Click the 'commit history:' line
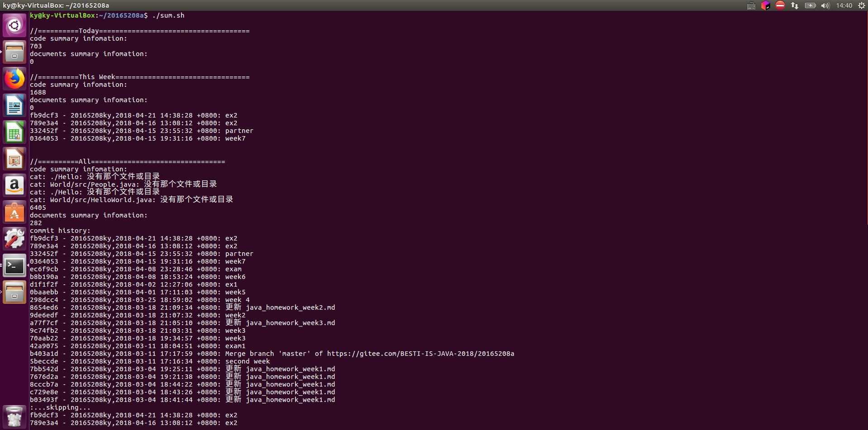Viewport: 868px width, 430px height. pyautogui.click(x=60, y=231)
